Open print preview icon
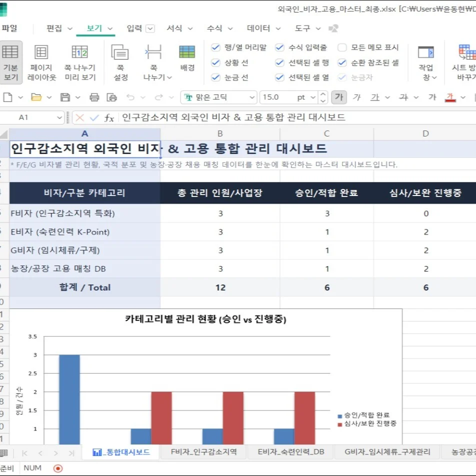476x476 pixels. point(111,97)
